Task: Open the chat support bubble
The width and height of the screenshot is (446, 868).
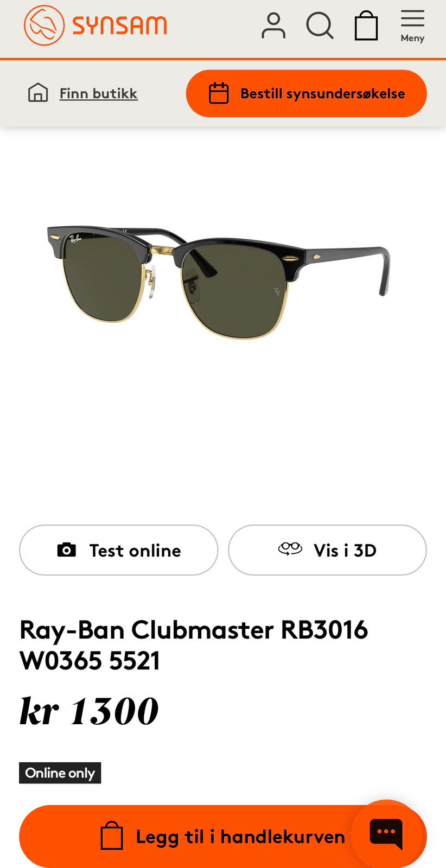Action: click(386, 833)
